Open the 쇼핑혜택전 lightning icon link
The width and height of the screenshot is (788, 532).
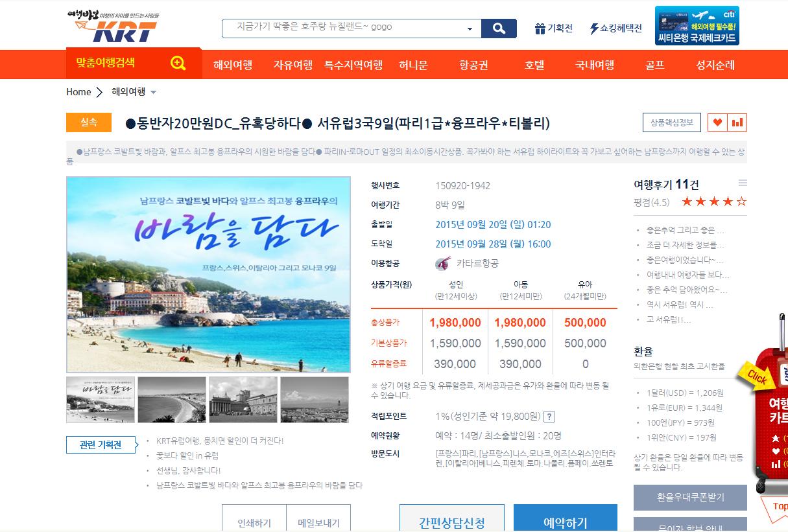(615, 29)
